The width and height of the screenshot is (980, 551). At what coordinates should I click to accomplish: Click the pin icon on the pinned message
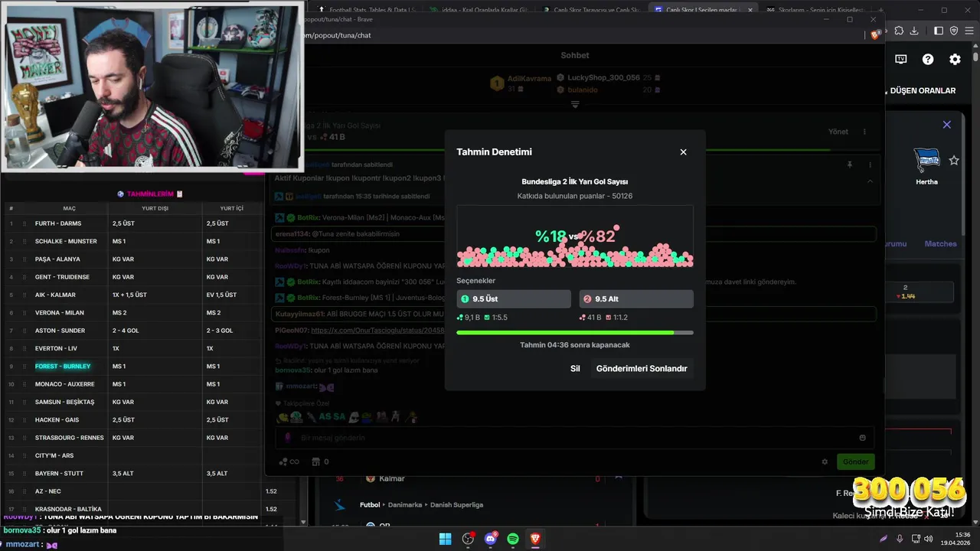pyautogui.click(x=849, y=165)
